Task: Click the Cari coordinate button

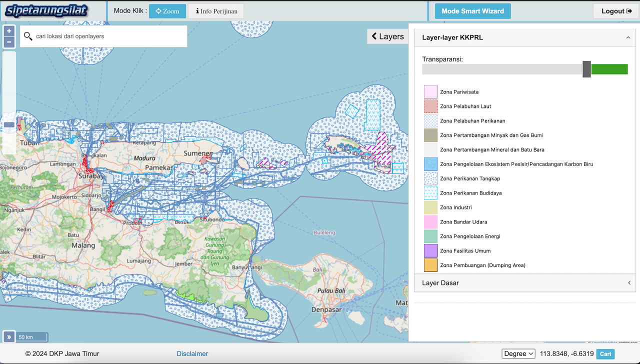Action: point(605,353)
